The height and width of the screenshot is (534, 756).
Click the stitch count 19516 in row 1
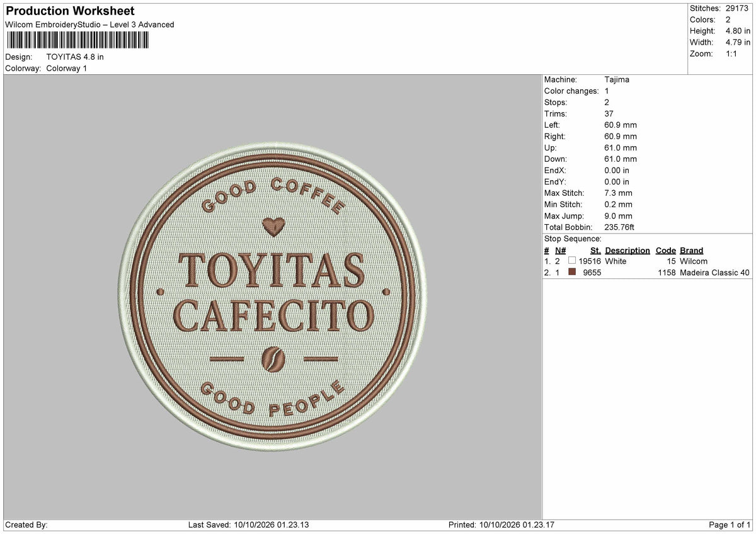pyautogui.click(x=590, y=261)
